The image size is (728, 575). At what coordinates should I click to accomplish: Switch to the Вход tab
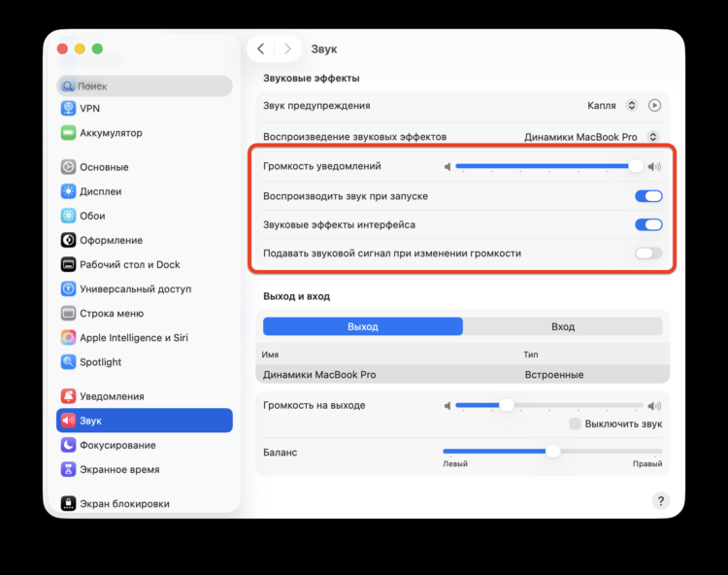click(x=563, y=326)
